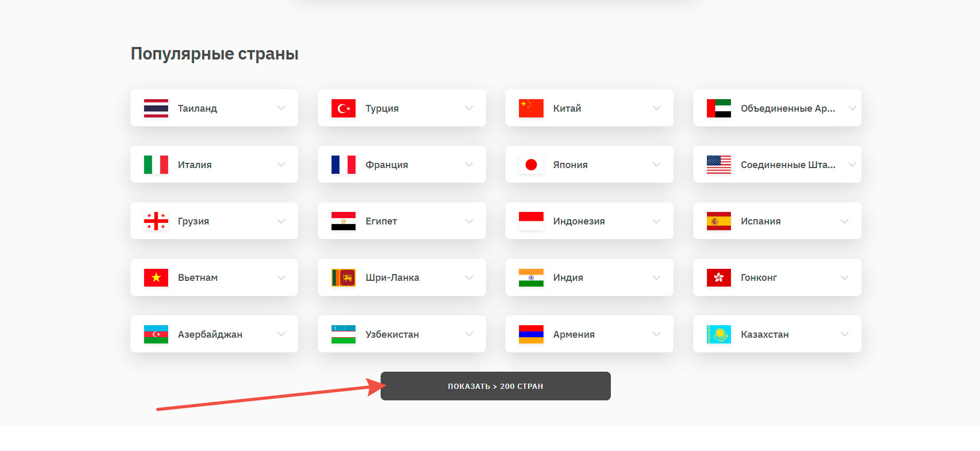Click the Spain flag icon
This screenshot has height=451, width=980.
coord(719,221)
